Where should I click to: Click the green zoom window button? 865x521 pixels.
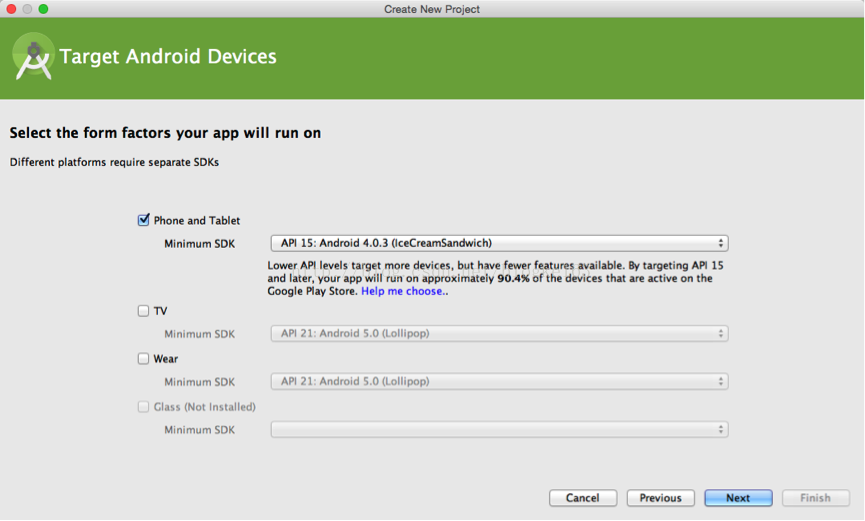[43, 9]
